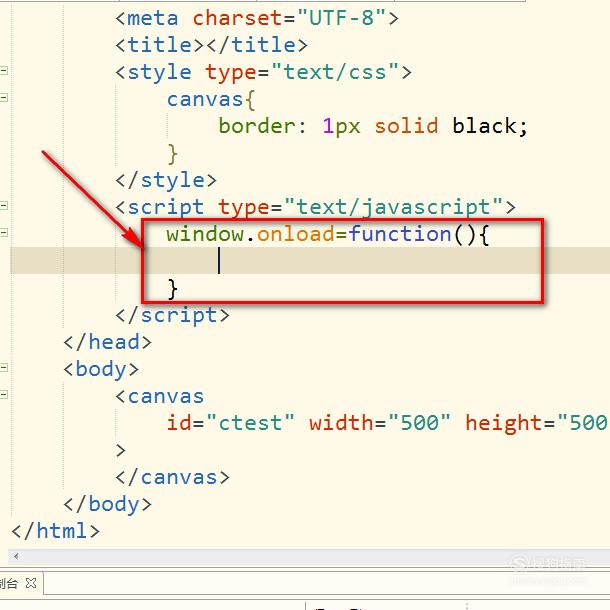The image size is (610, 610).
Task: Collapse the canvas element fold marker
Action: coord(4,395)
